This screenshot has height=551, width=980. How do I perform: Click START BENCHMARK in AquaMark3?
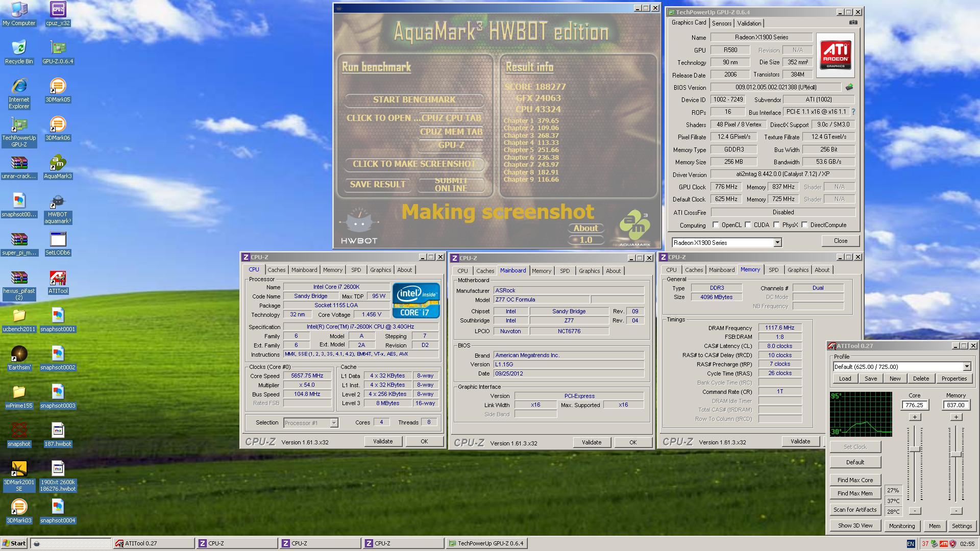414,99
